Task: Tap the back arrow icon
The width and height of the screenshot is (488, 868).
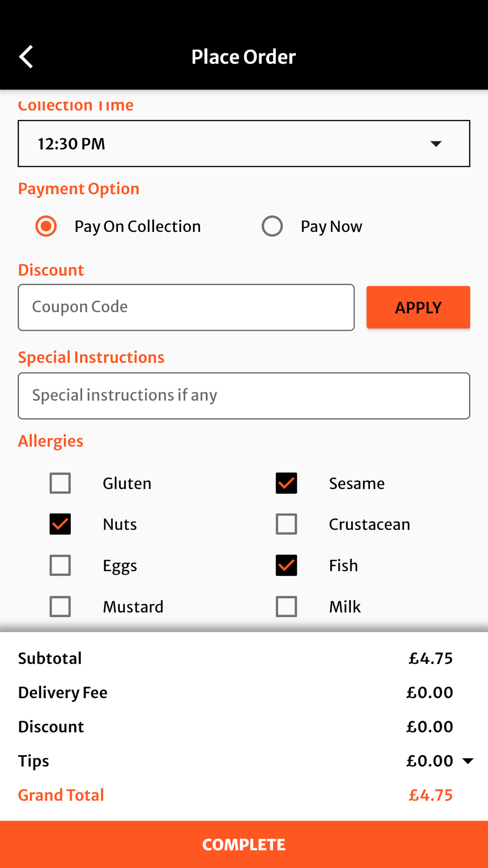Action: pos(26,57)
